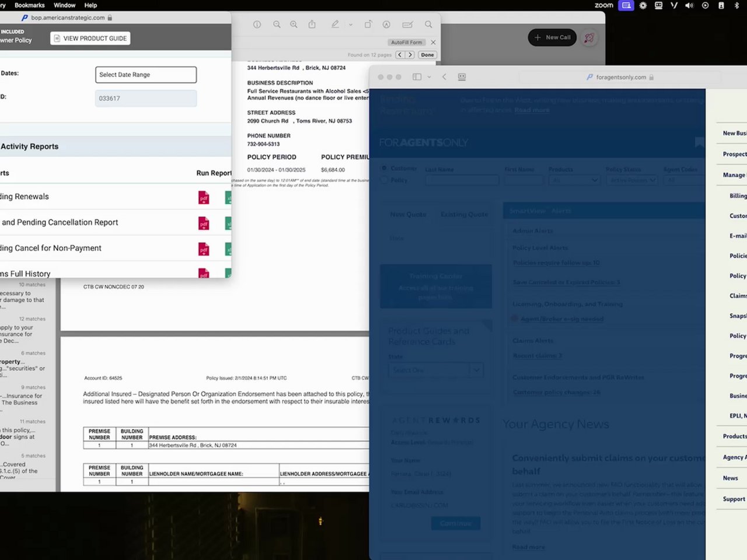Screen dimensions: 747x560
Task: Click the pink round icon beside New Call
Action: pyautogui.click(x=589, y=38)
